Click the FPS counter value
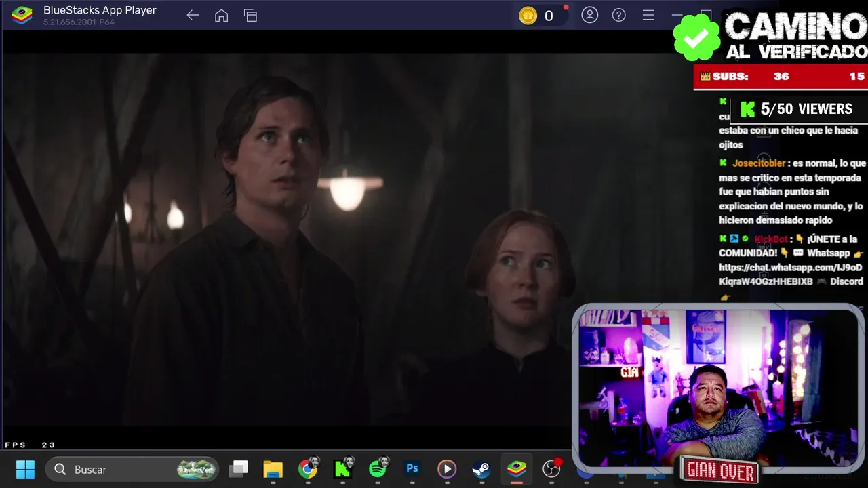Viewport: 868px width, 488px height. click(48, 445)
